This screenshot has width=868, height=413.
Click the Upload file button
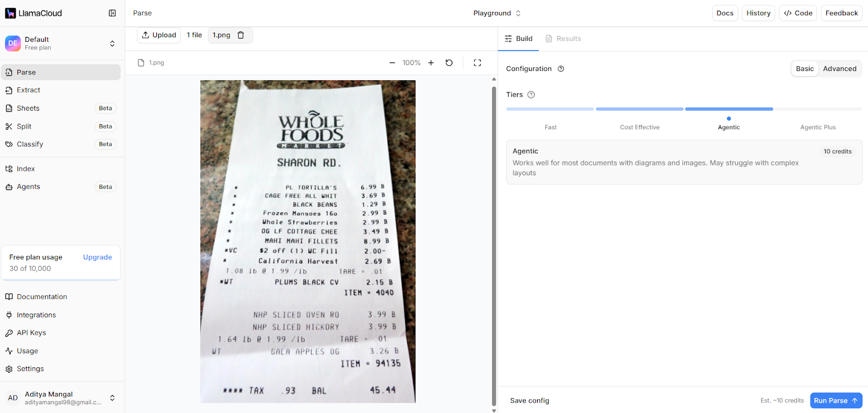(159, 35)
